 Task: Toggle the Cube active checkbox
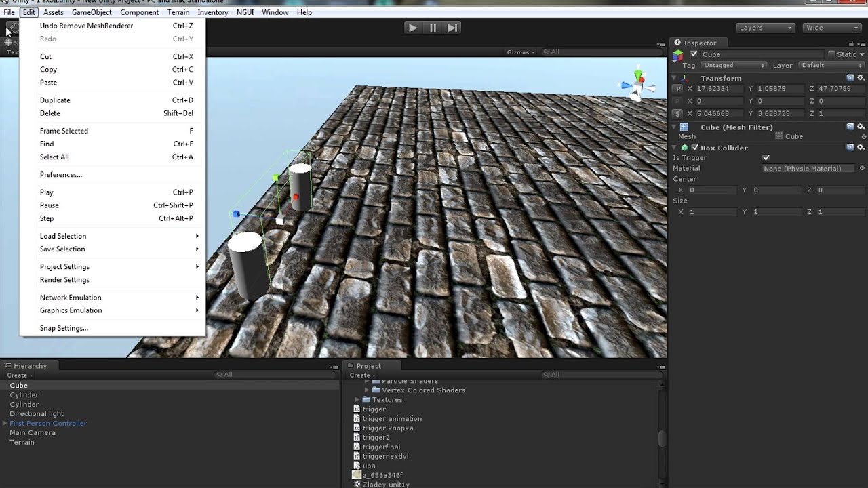click(694, 54)
